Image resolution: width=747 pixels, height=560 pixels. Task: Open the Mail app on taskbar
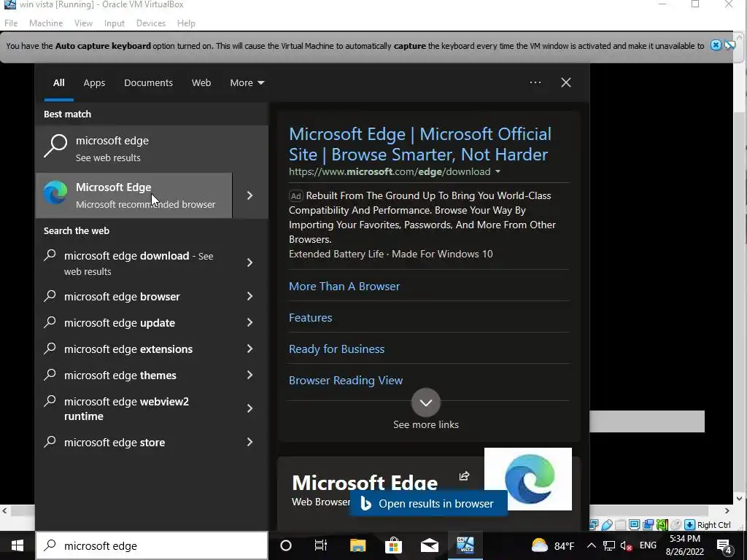(x=429, y=545)
